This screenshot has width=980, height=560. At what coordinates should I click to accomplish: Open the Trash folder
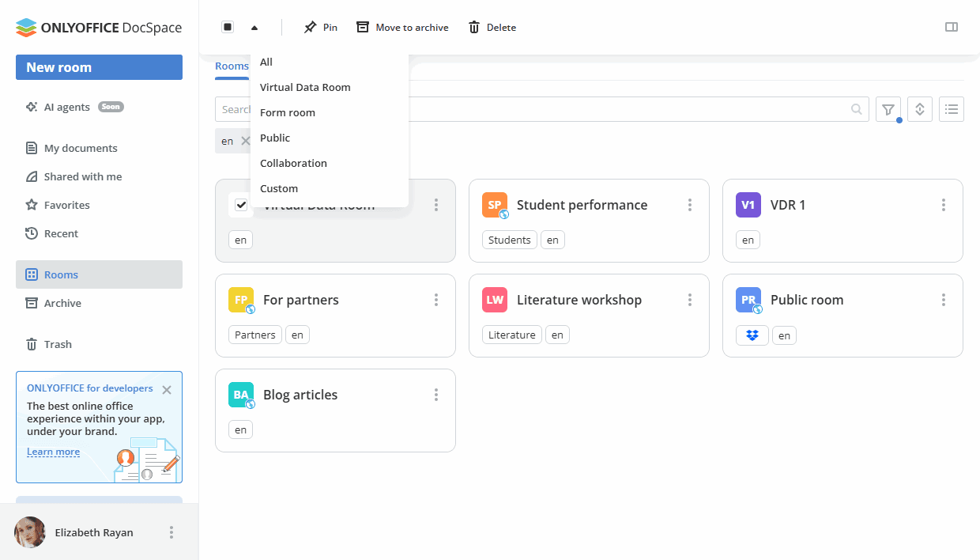(x=58, y=344)
